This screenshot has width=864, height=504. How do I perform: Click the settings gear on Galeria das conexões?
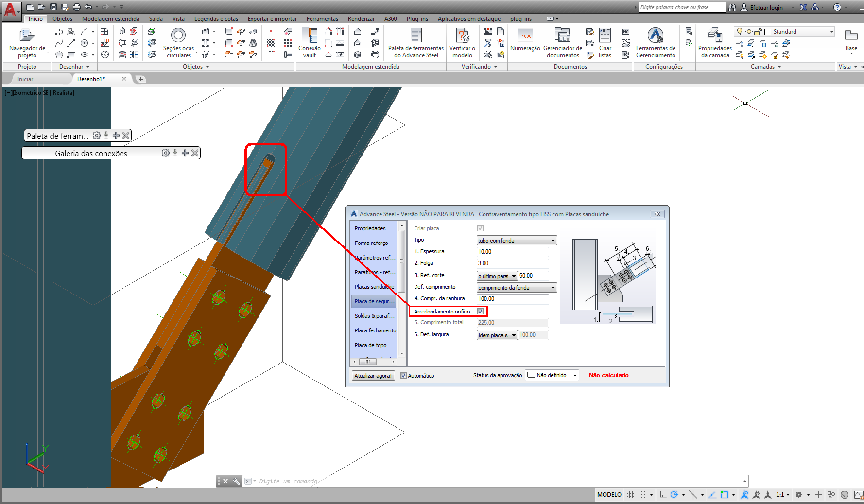[x=166, y=153]
